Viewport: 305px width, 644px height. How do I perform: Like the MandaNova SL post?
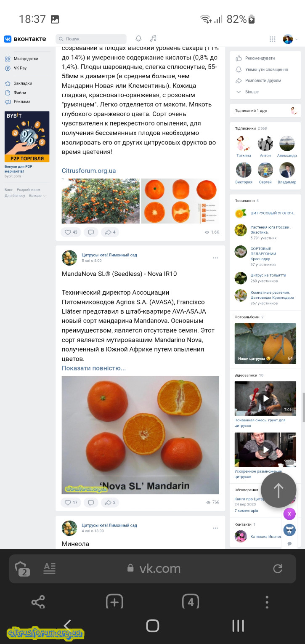coord(71,502)
